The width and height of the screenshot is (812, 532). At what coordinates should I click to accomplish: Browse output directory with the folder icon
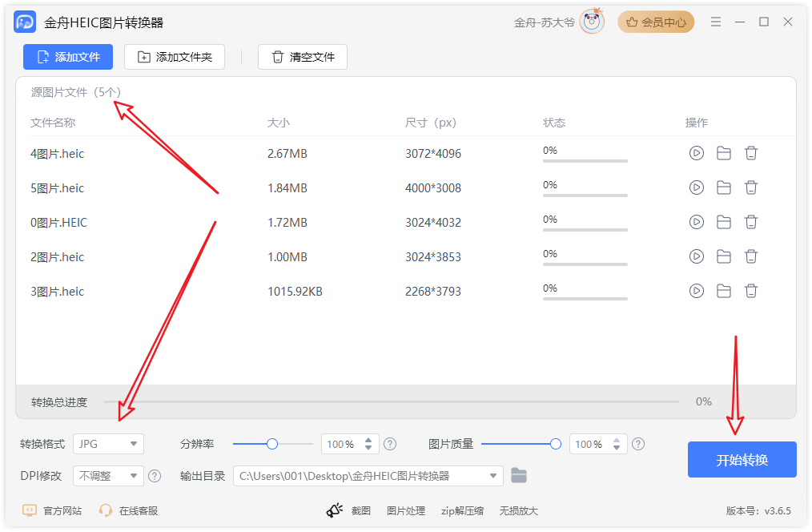[x=519, y=476]
